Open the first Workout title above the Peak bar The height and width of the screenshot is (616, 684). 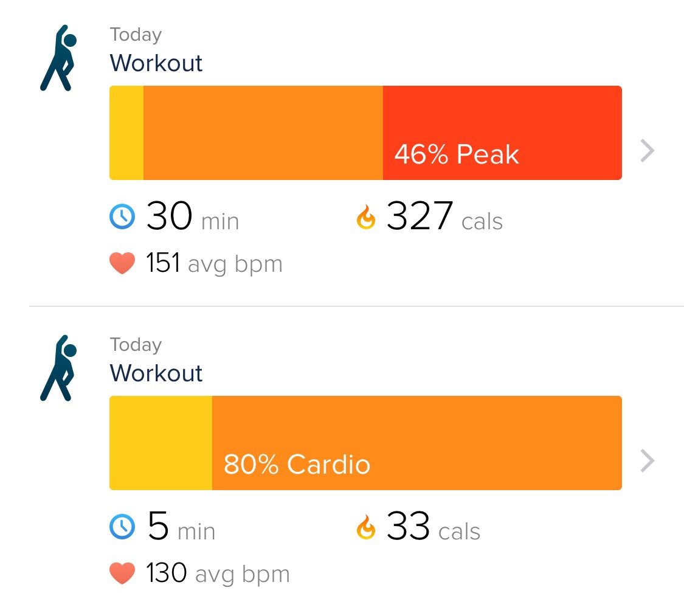(x=156, y=63)
